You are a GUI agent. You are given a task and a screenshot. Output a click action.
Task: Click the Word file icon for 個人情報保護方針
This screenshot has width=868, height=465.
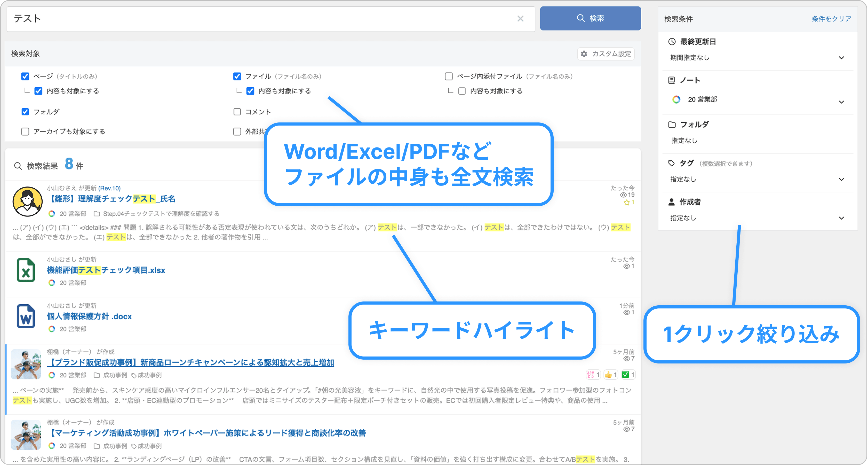point(26,316)
